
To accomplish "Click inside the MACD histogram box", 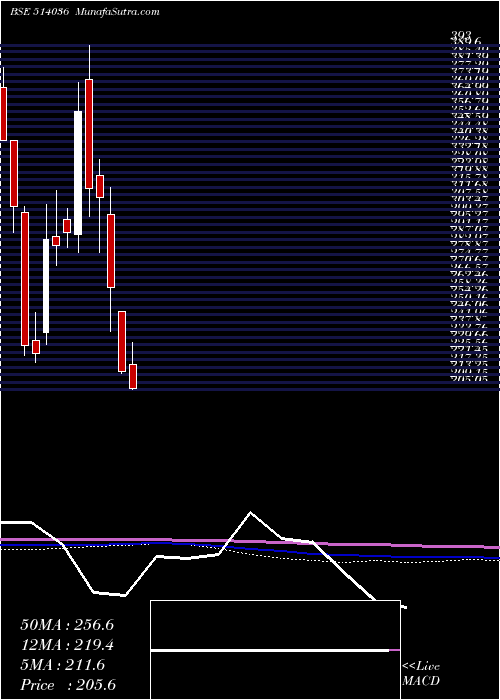I will (x=275, y=650).
